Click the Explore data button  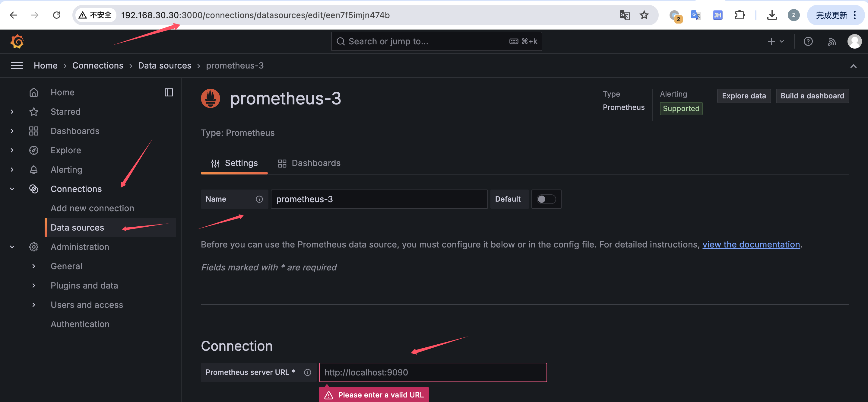744,96
